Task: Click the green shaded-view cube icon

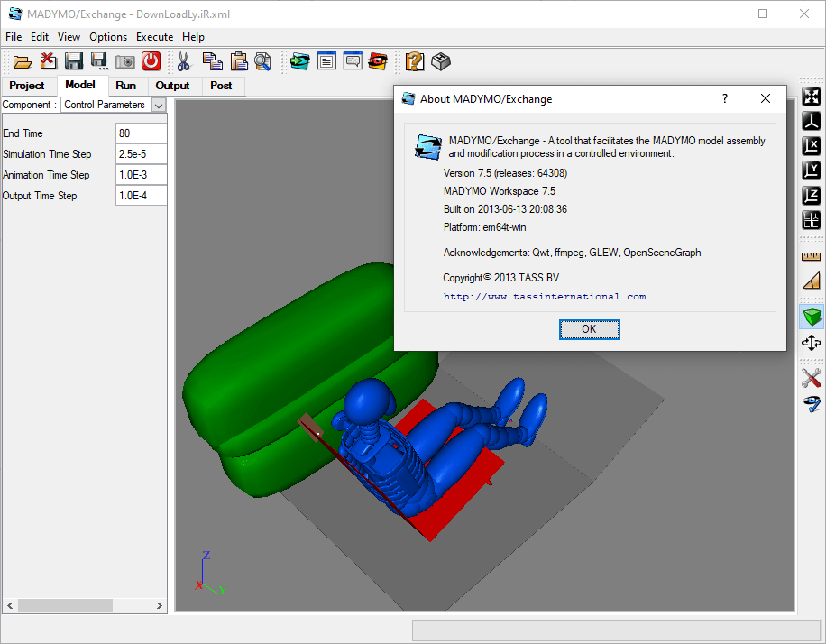Action: pyautogui.click(x=811, y=317)
